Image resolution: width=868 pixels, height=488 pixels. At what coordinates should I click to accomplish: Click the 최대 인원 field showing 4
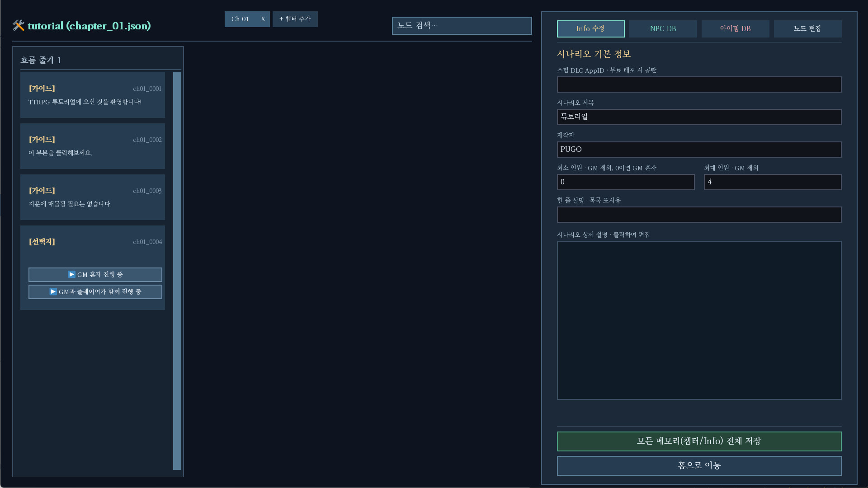click(x=772, y=182)
